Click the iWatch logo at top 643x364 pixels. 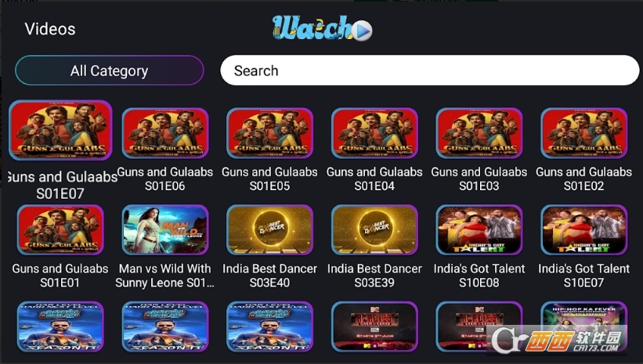323,28
